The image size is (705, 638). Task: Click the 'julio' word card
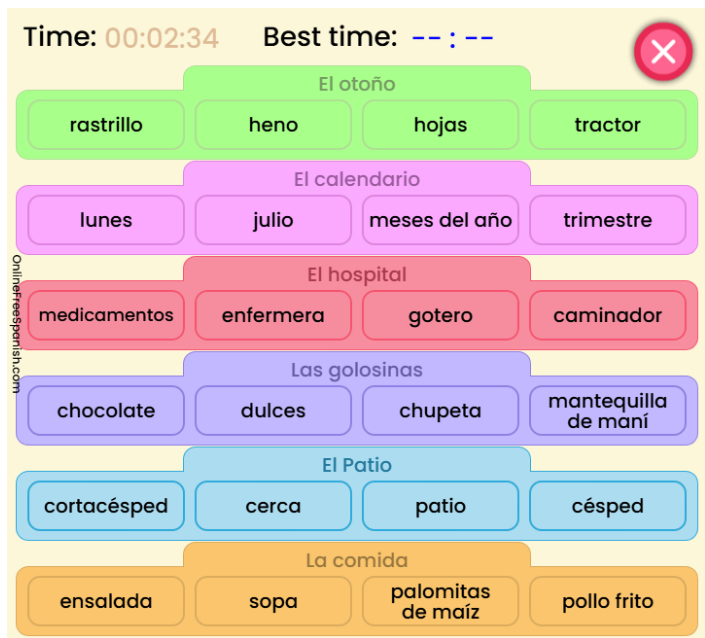[273, 220]
